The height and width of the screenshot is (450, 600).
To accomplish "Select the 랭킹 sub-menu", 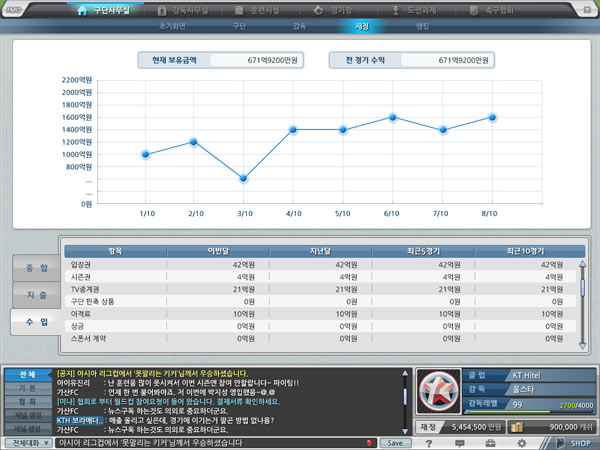I will point(422,26).
